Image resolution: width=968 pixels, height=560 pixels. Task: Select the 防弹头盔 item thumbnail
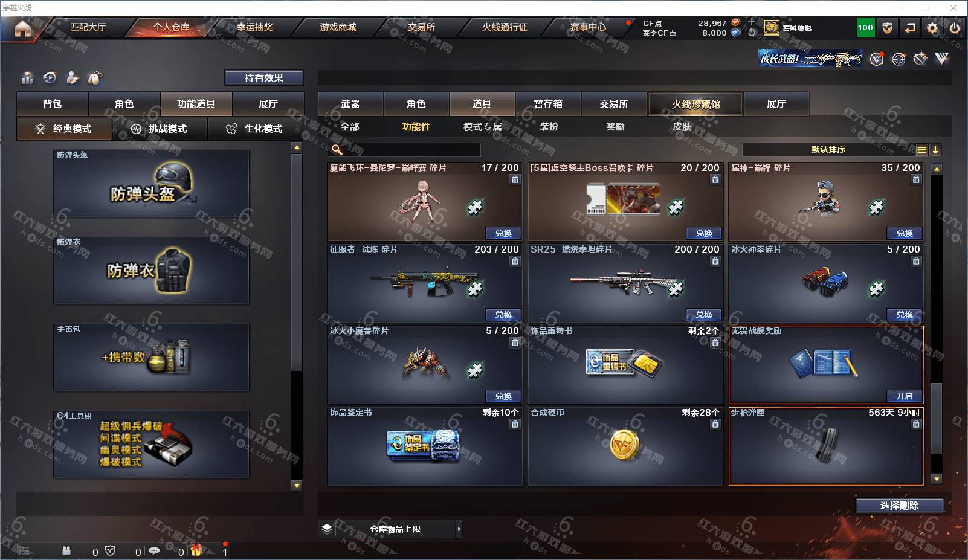[x=151, y=184]
